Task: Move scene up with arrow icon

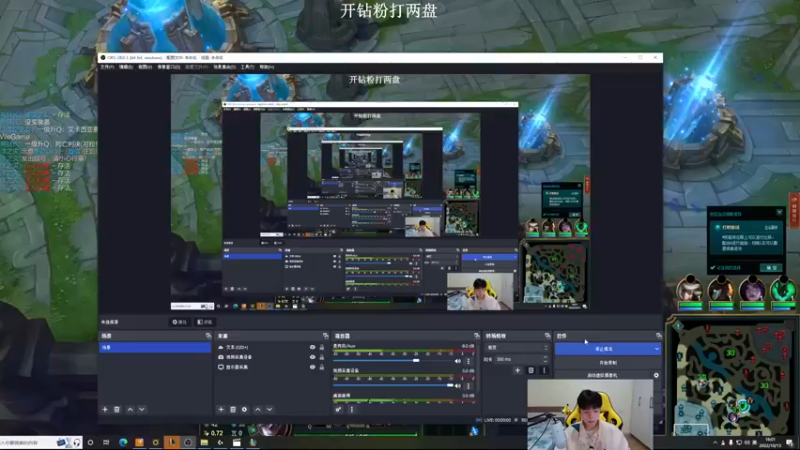Action: point(130,409)
